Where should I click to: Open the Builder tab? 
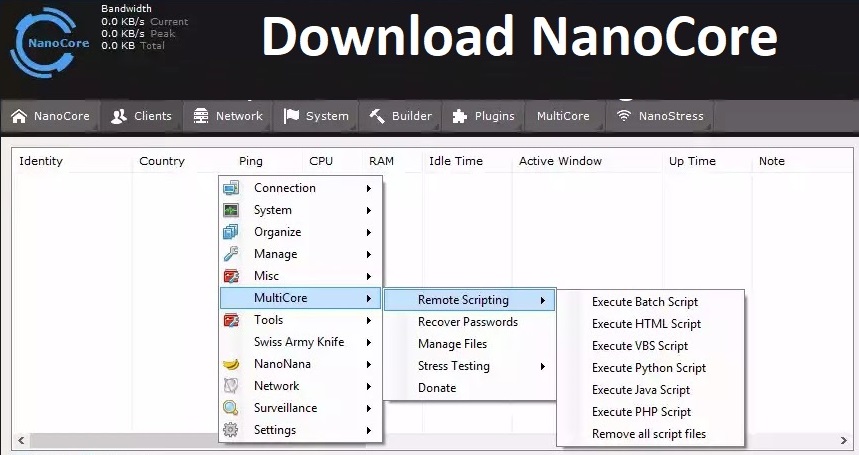tap(400, 116)
